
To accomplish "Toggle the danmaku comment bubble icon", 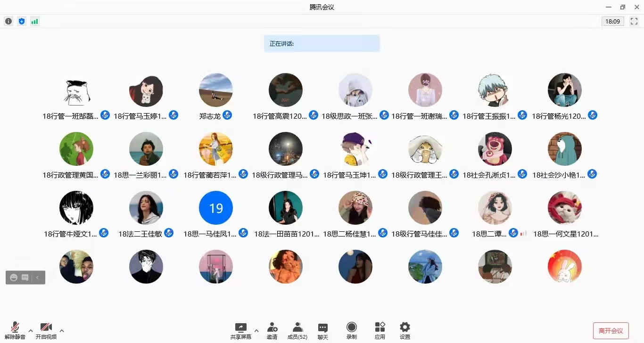I will [25, 278].
